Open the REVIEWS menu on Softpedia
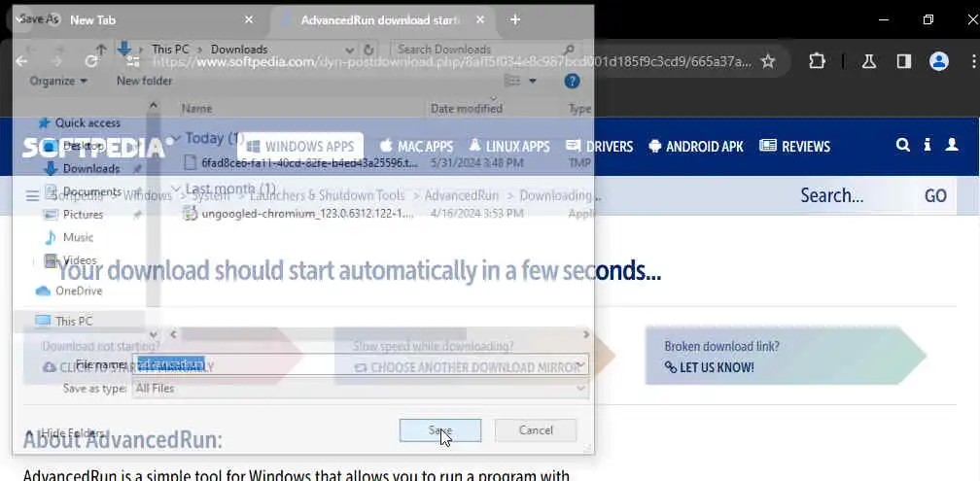This screenshot has width=980, height=481. 795,147
